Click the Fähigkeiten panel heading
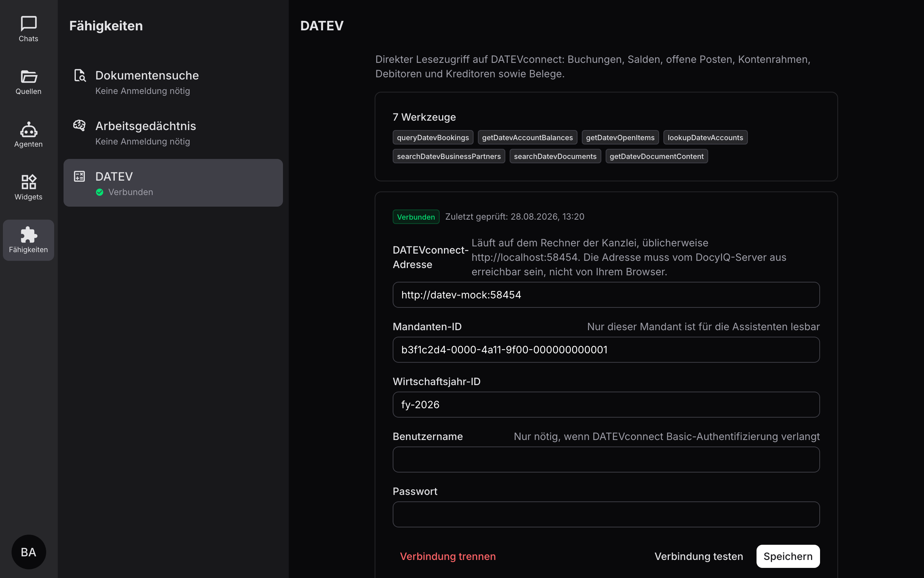Screen dimensions: 924x578 [x=106, y=26]
